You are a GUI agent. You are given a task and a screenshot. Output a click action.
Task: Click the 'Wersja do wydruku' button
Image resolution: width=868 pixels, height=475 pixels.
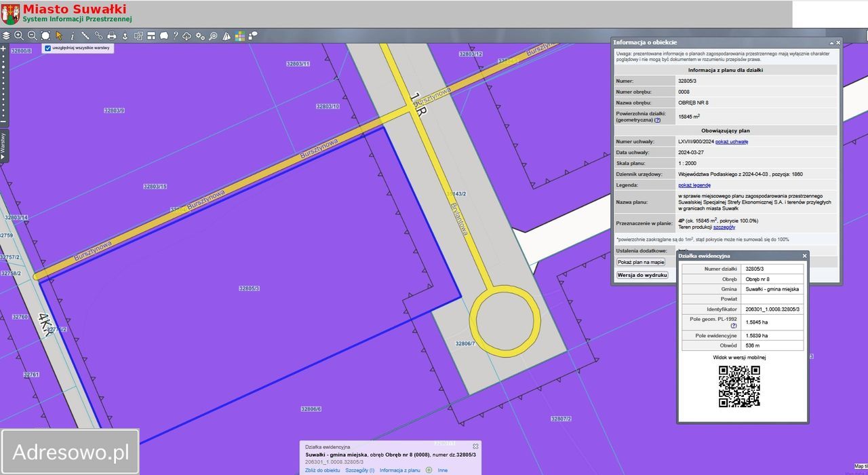point(642,275)
